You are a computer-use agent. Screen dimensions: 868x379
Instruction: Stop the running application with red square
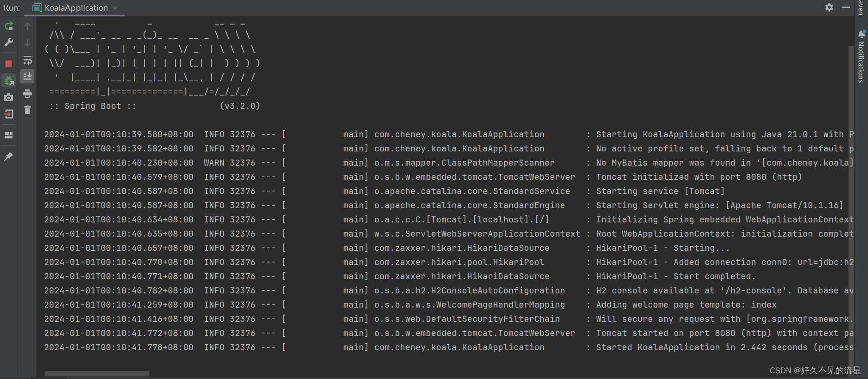pos(9,64)
